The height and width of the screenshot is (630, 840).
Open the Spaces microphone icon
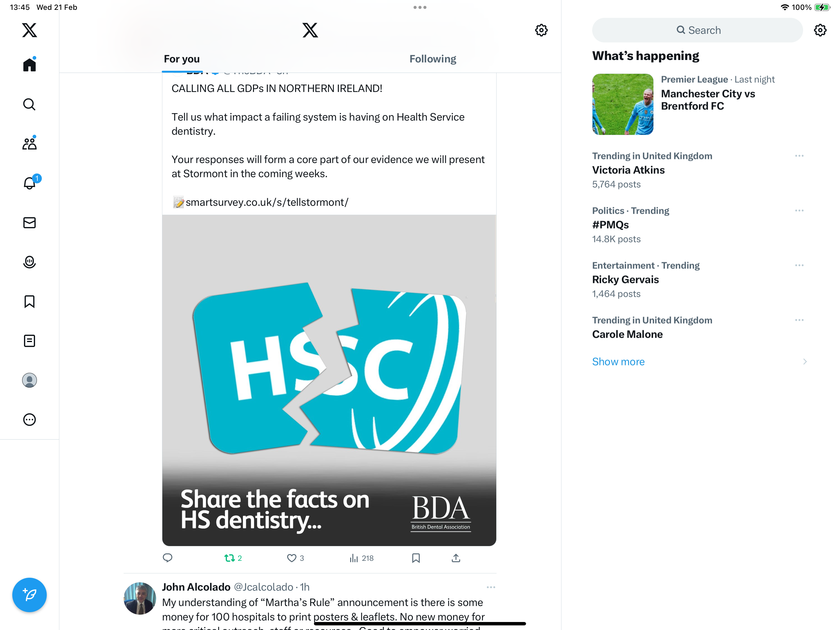[x=29, y=262]
